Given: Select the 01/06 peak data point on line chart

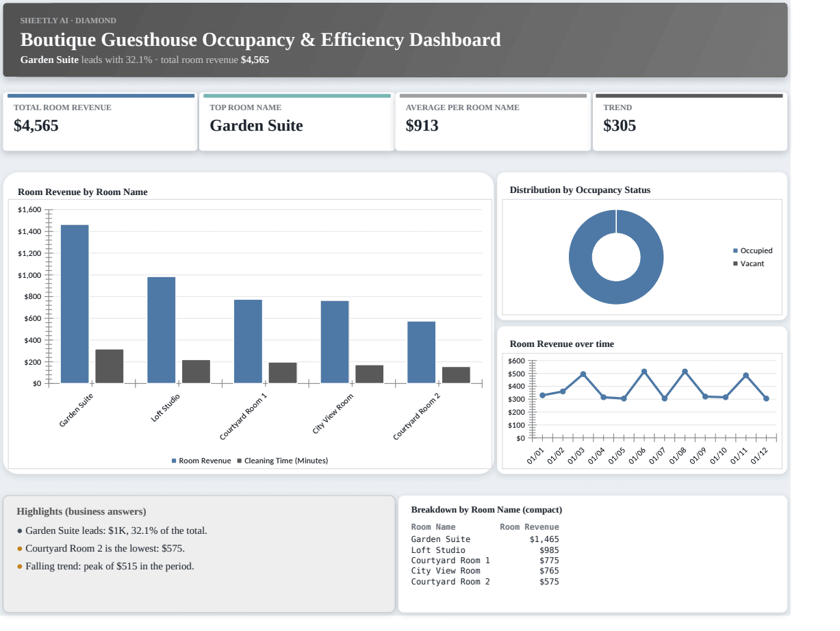Looking at the screenshot, I should click(x=644, y=372).
